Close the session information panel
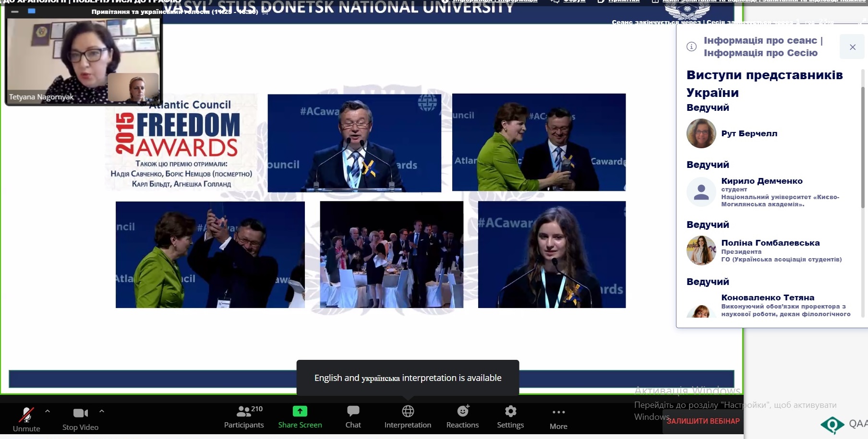The height and width of the screenshot is (439, 868). (853, 47)
